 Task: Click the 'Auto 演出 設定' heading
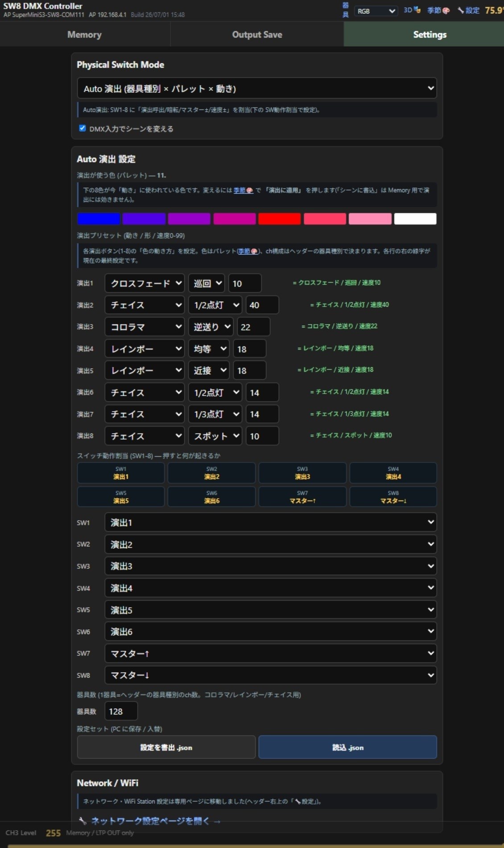coord(106,159)
